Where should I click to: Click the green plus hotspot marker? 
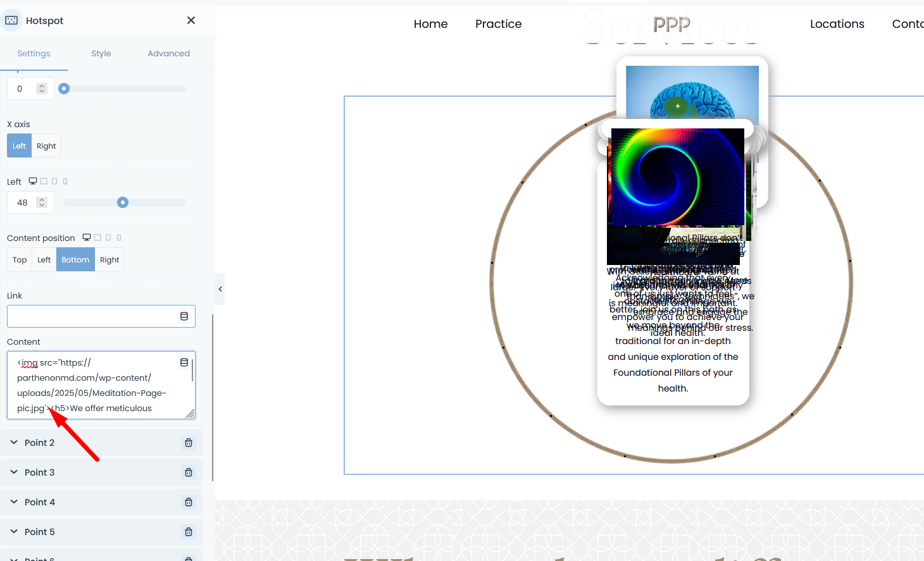(677, 106)
